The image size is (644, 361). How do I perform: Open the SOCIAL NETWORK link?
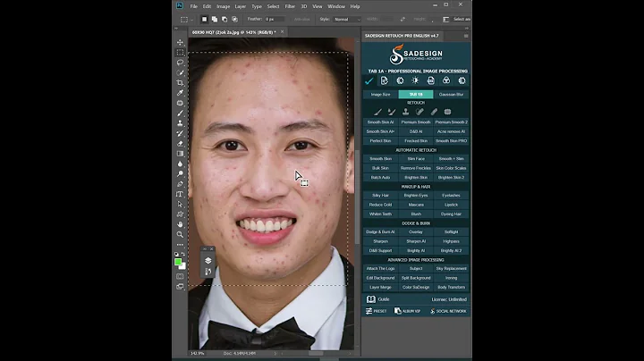tap(448, 311)
